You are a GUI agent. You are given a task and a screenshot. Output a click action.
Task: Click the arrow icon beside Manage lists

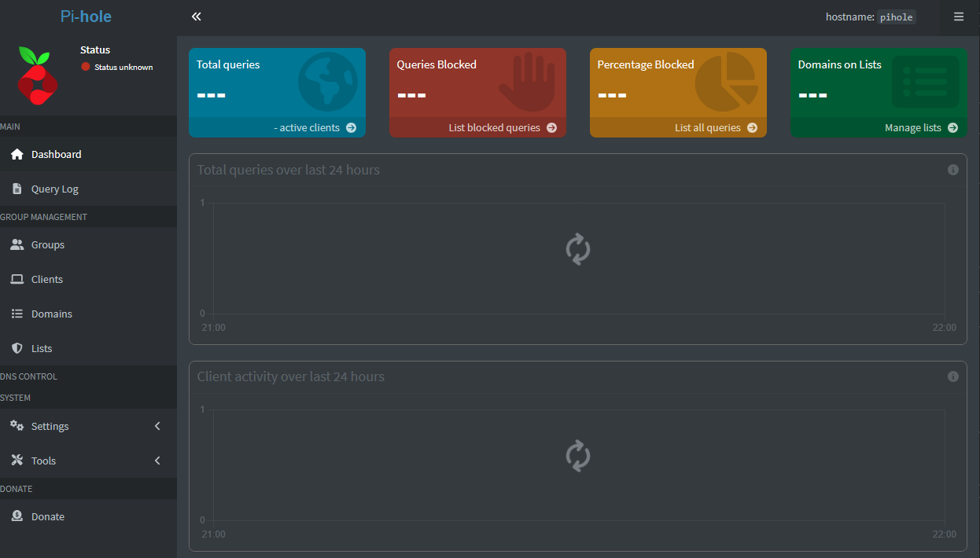tap(952, 128)
